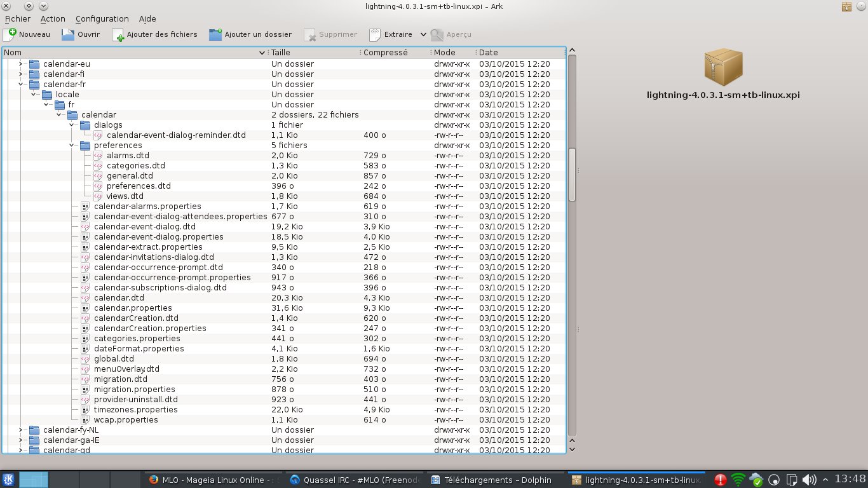Open the Aide menu

147,19
